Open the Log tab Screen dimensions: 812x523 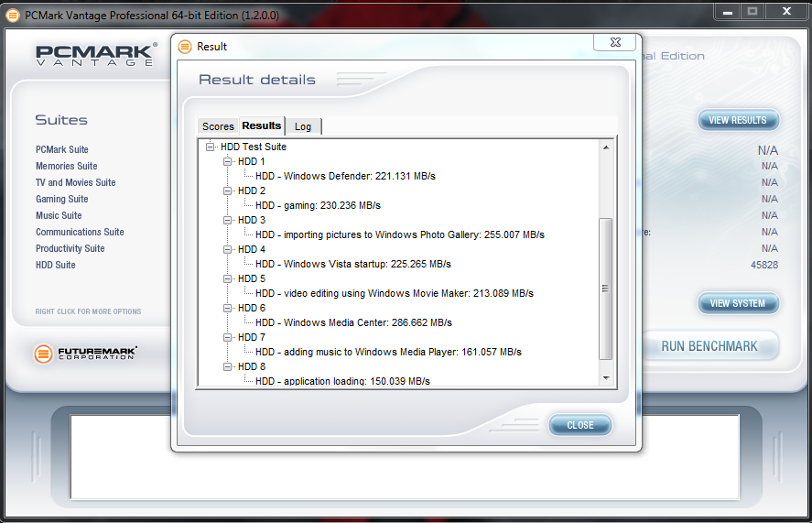click(x=303, y=126)
